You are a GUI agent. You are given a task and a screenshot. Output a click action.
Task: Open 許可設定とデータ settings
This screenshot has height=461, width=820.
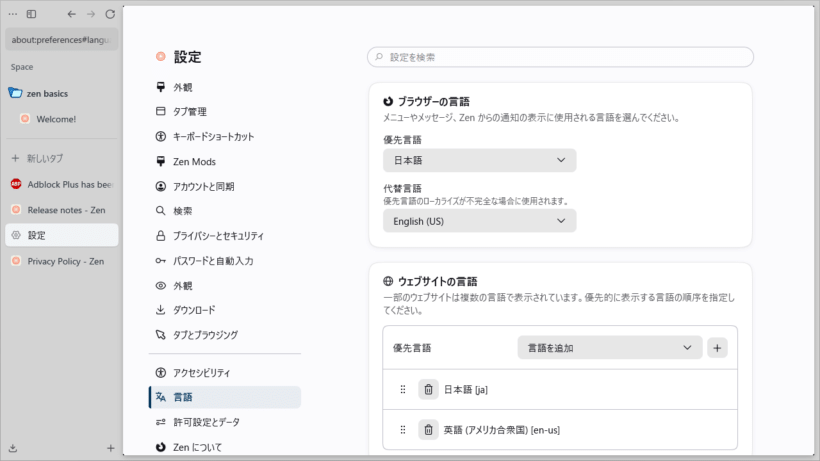click(x=225, y=422)
